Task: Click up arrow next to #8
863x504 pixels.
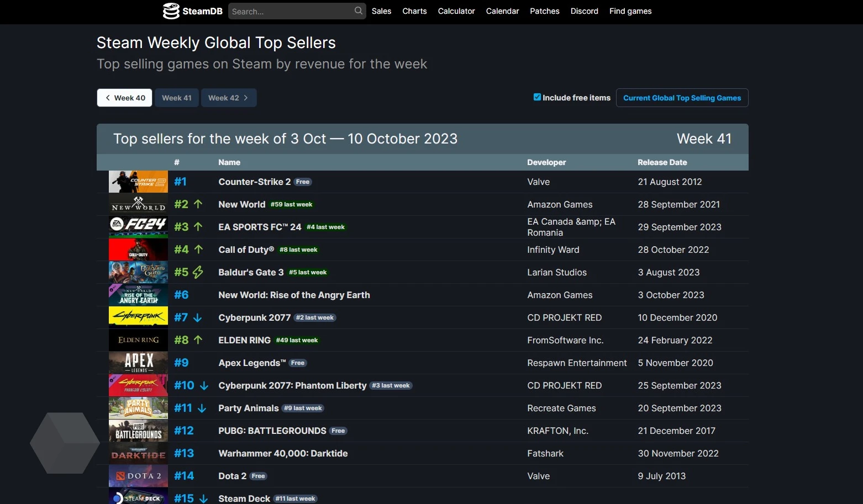Action: click(x=198, y=340)
